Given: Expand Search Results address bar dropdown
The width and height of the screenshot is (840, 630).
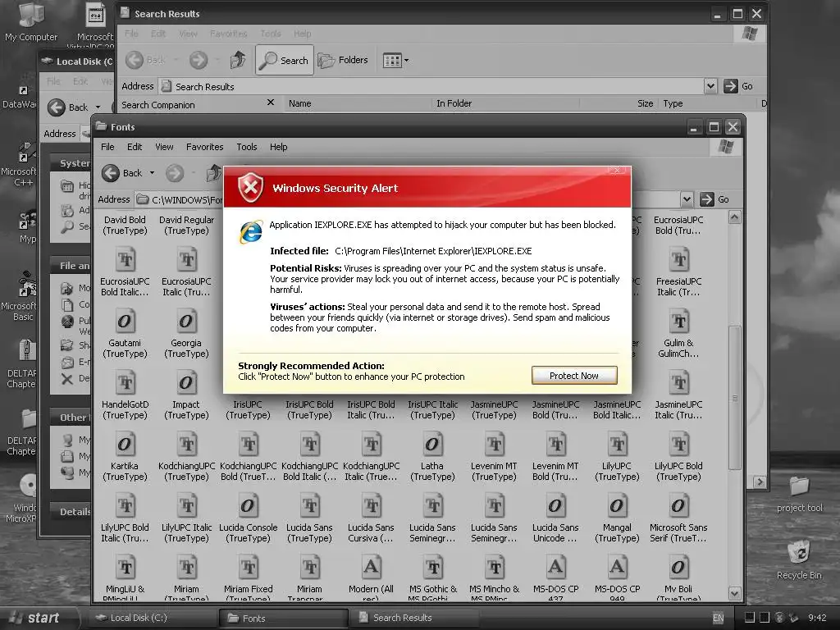Looking at the screenshot, I should tap(710, 86).
